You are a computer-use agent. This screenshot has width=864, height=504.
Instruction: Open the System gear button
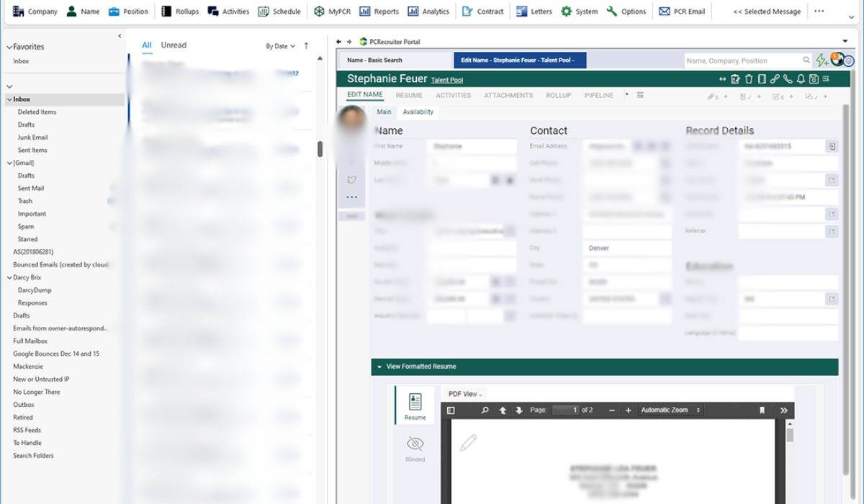[x=580, y=12]
